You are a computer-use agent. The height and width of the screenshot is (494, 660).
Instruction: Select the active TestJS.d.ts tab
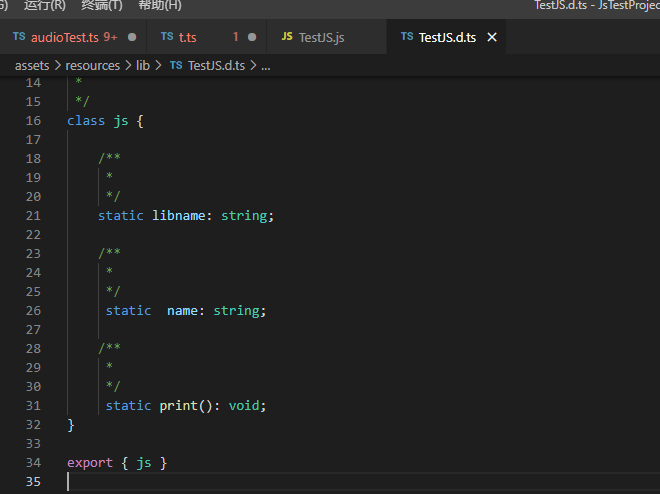(x=447, y=37)
